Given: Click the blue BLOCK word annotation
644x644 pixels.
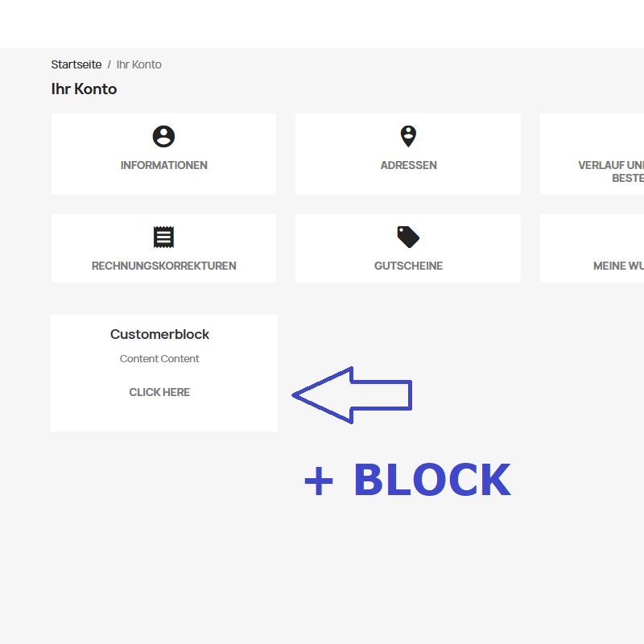Looking at the screenshot, I should point(432,479).
